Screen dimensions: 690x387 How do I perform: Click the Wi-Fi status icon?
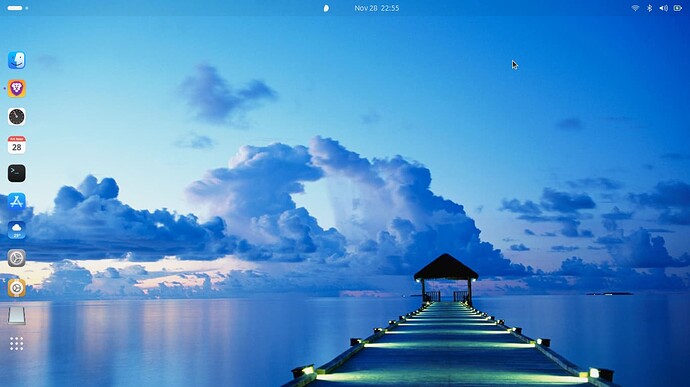click(x=635, y=8)
